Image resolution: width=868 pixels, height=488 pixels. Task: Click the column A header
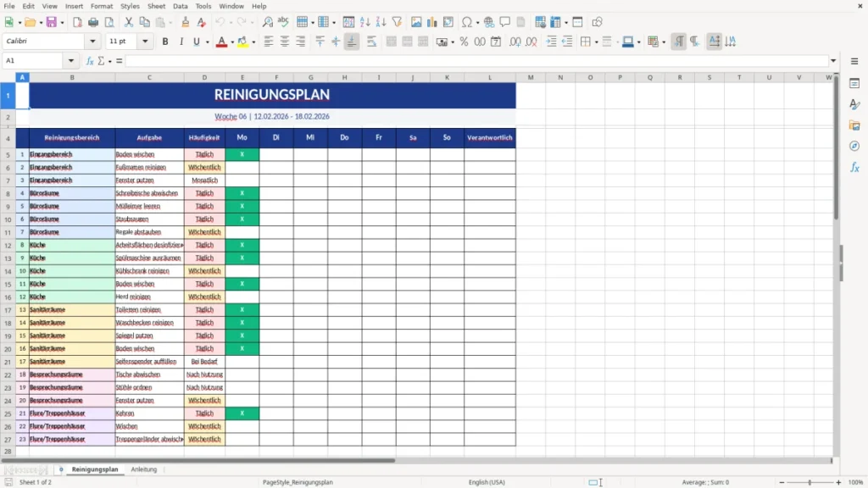coord(22,77)
